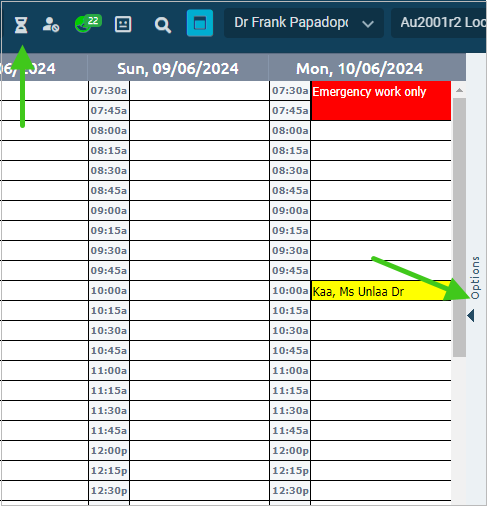Open the green badge icon showing 22

pos(88,24)
